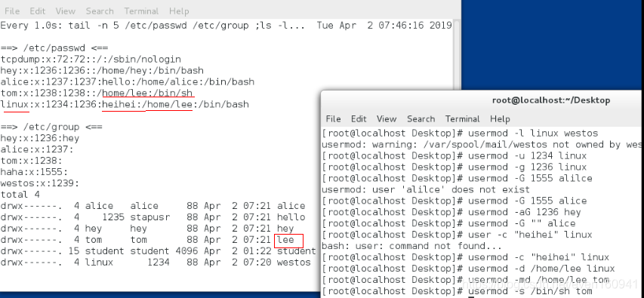The image size is (644, 298).
Task: Click the tcpdump:x:72:72 passwd line
Action: [91, 59]
